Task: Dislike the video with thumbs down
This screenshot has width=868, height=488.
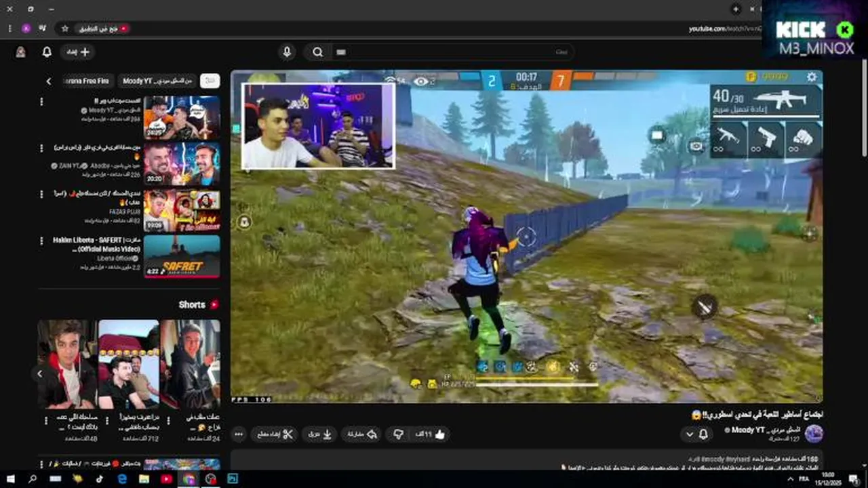Action: pos(398,434)
